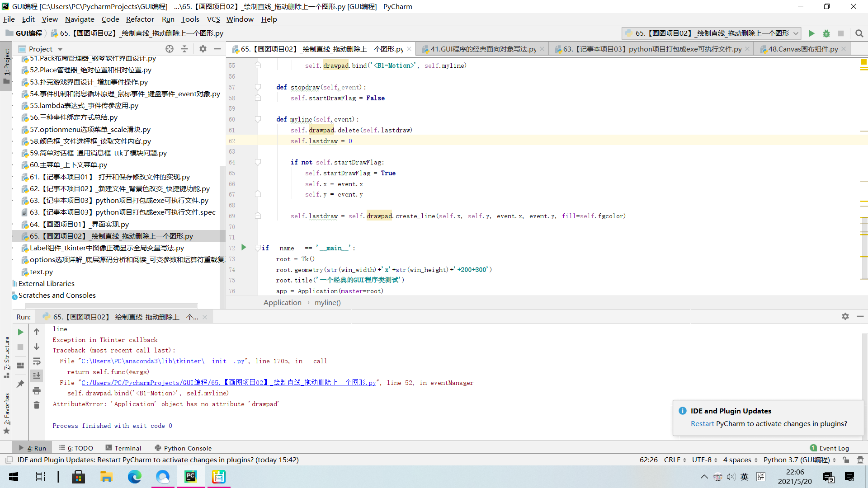
Task: Open the Terminal tool window
Action: 123,448
